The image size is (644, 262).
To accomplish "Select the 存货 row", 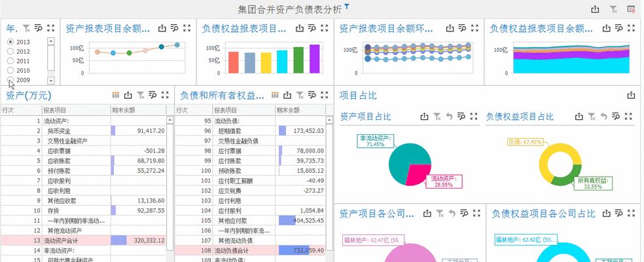I will pyautogui.click(x=83, y=210).
